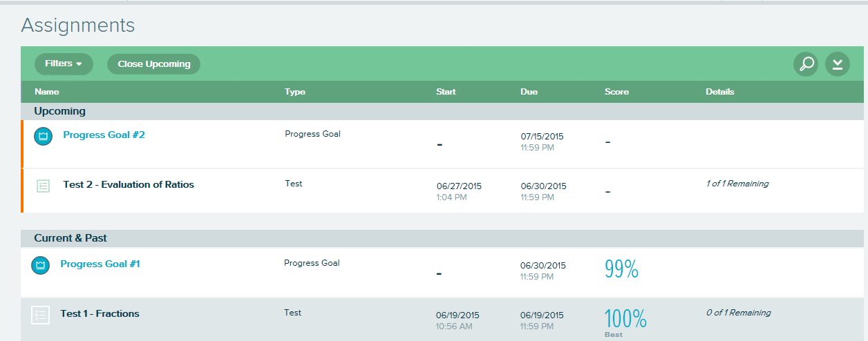The width and height of the screenshot is (868, 341).
Task: Select Test 1 - Fractions row title
Action: (100, 313)
